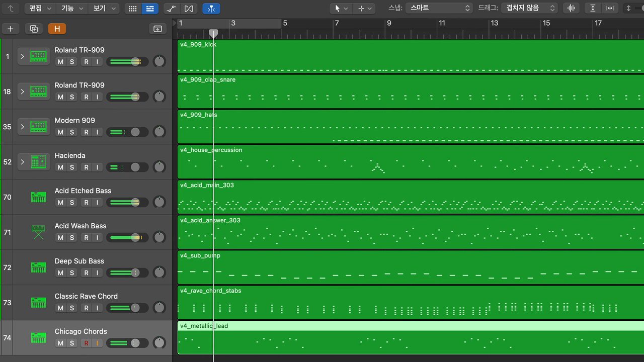Open 스냅 스마트 dropdown
Screen dimensions: 644x362
(440, 8)
